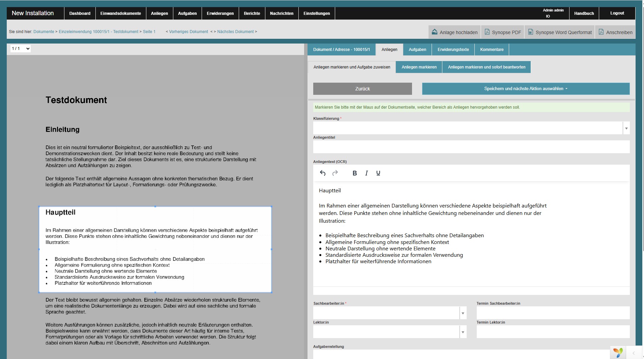Click the undo arrow in text editor
644x359 pixels.
323,173
